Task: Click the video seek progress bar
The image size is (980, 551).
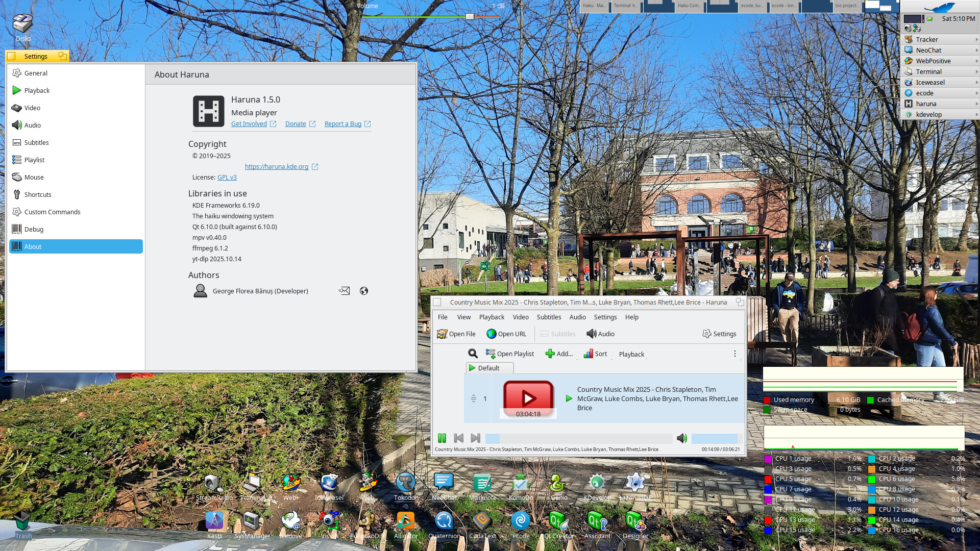Action: [578, 438]
